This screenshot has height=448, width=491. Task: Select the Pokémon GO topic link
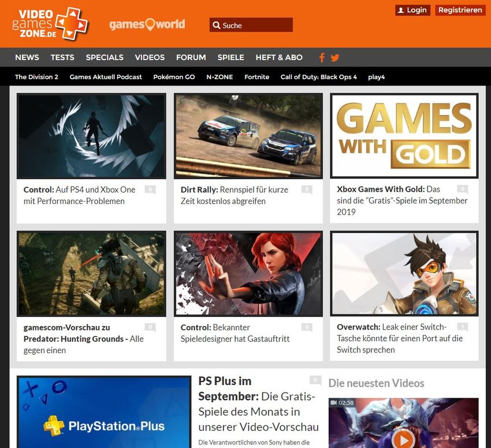[174, 77]
